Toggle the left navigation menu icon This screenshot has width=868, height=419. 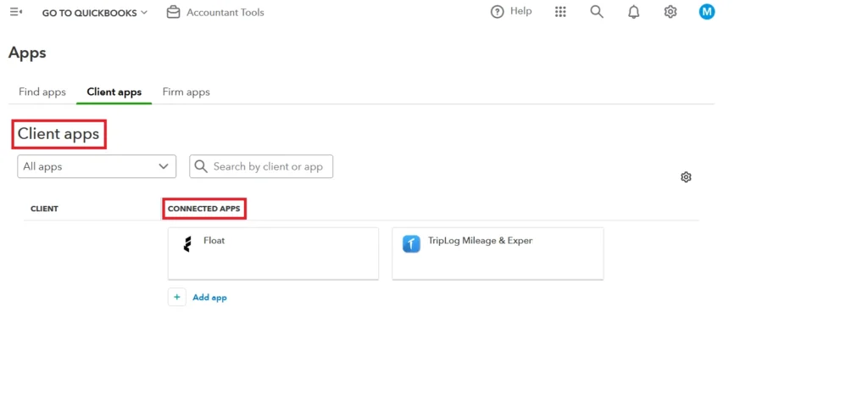click(16, 12)
